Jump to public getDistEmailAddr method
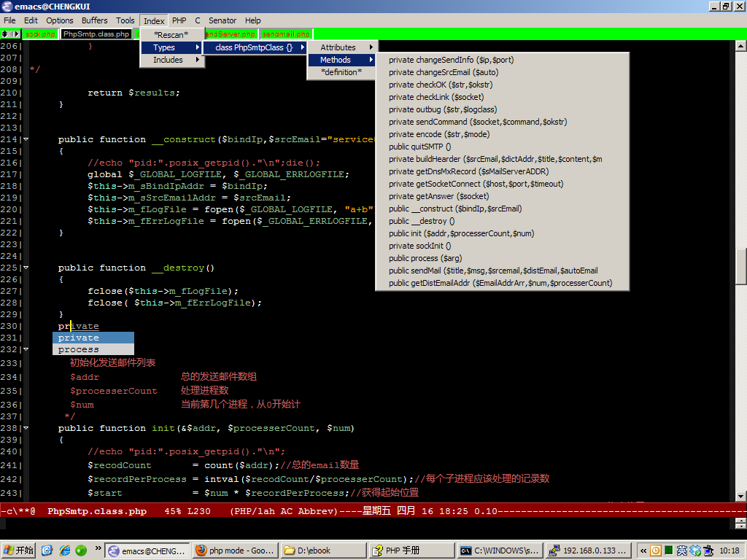Screen dimensions: 747x560 point(502,283)
